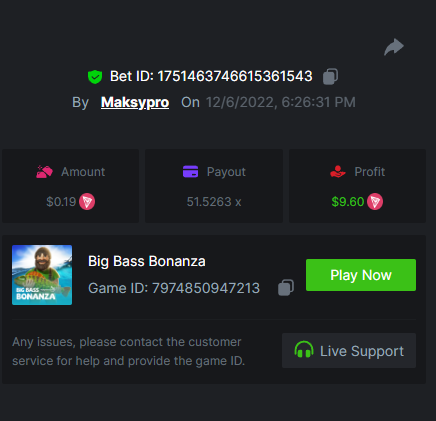Viewport: 436px width, 421px height.
Task: Click the green headphones support icon
Action: click(304, 350)
